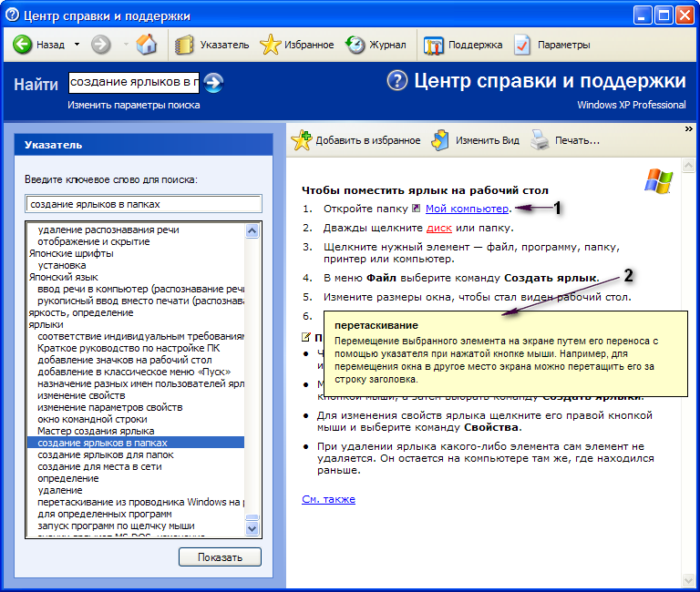Select index entry изменение свойств
The width and height of the screenshot is (700, 592).
point(81,395)
